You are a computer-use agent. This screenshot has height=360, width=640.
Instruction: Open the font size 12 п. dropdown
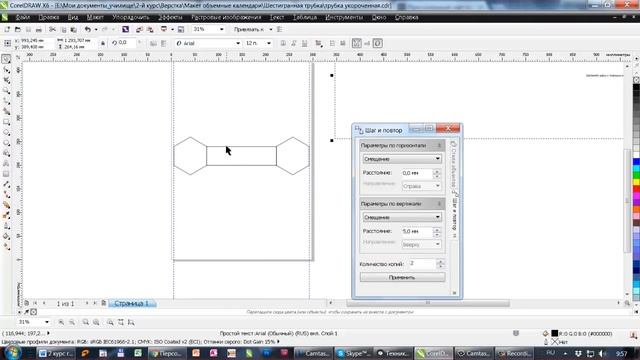[269, 43]
